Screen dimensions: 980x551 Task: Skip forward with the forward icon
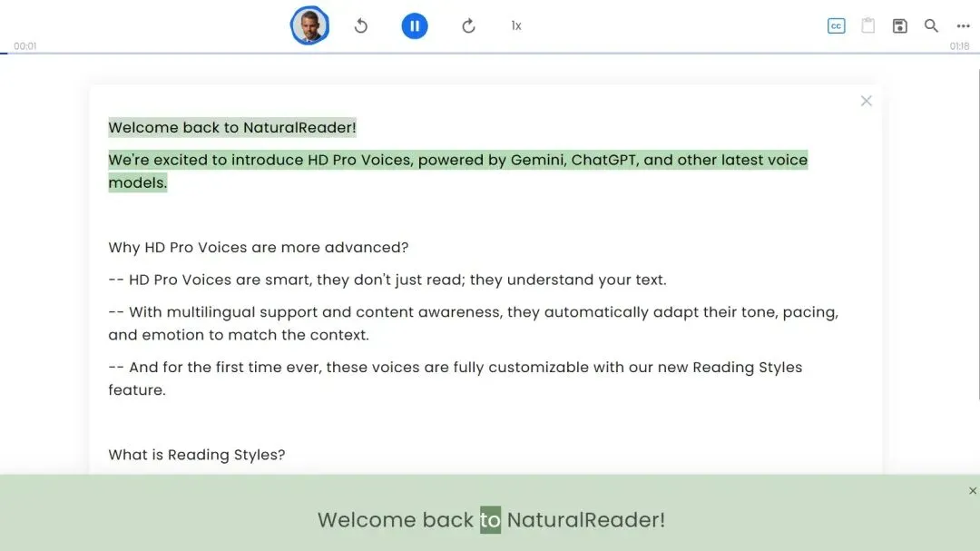tap(468, 25)
